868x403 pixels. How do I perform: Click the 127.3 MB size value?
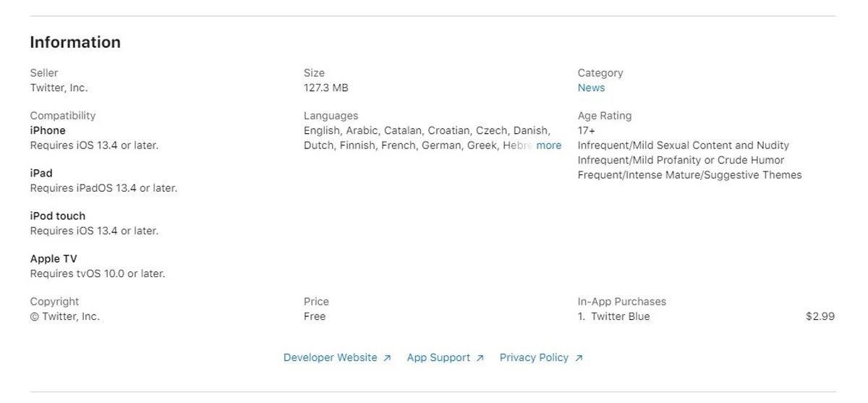325,88
